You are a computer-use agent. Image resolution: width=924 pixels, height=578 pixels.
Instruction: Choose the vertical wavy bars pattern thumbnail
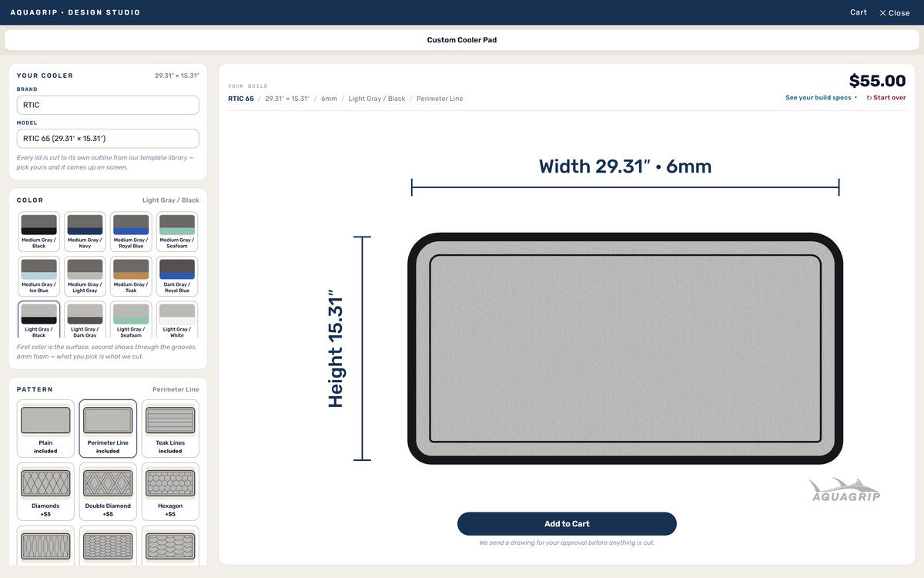pyautogui.click(x=45, y=545)
